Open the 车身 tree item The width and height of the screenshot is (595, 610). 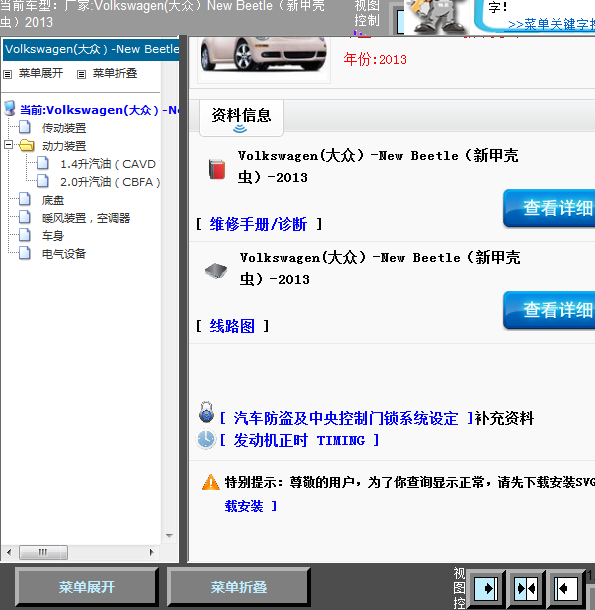pyautogui.click(x=53, y=236)
